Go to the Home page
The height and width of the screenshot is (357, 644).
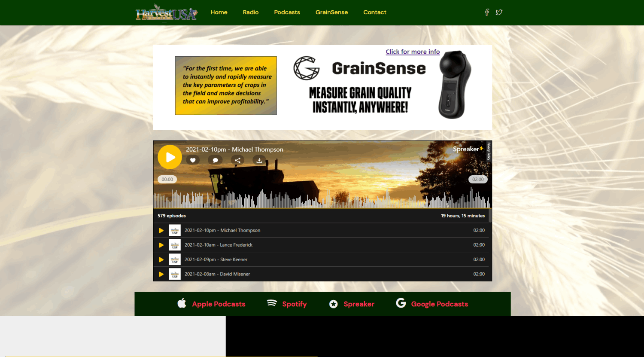click(219, 12)
